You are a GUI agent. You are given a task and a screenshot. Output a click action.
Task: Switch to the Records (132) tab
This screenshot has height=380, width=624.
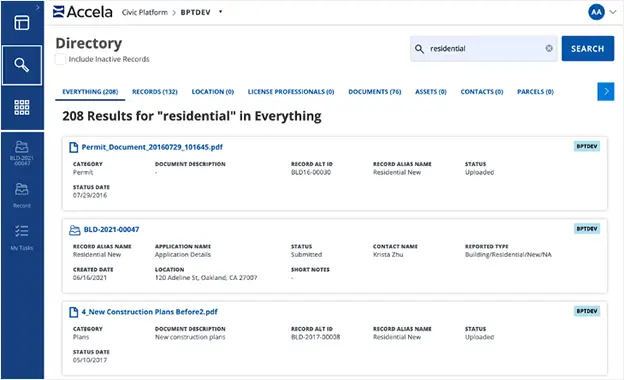tap(155, 92)
